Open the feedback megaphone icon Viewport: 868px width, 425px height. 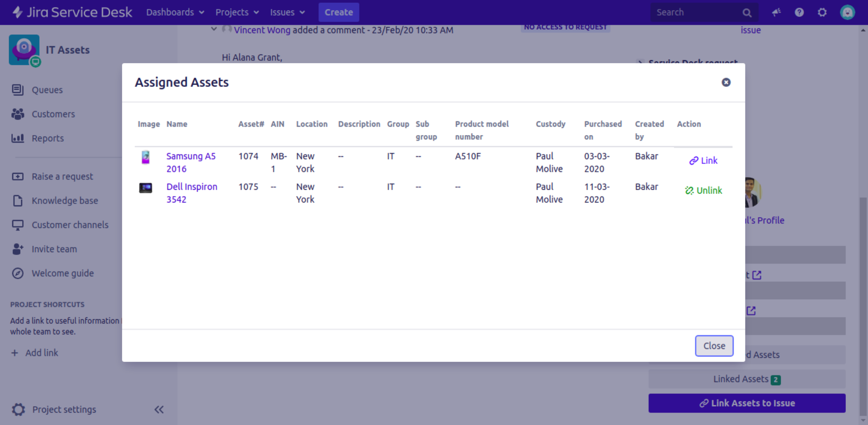[776, 12]
